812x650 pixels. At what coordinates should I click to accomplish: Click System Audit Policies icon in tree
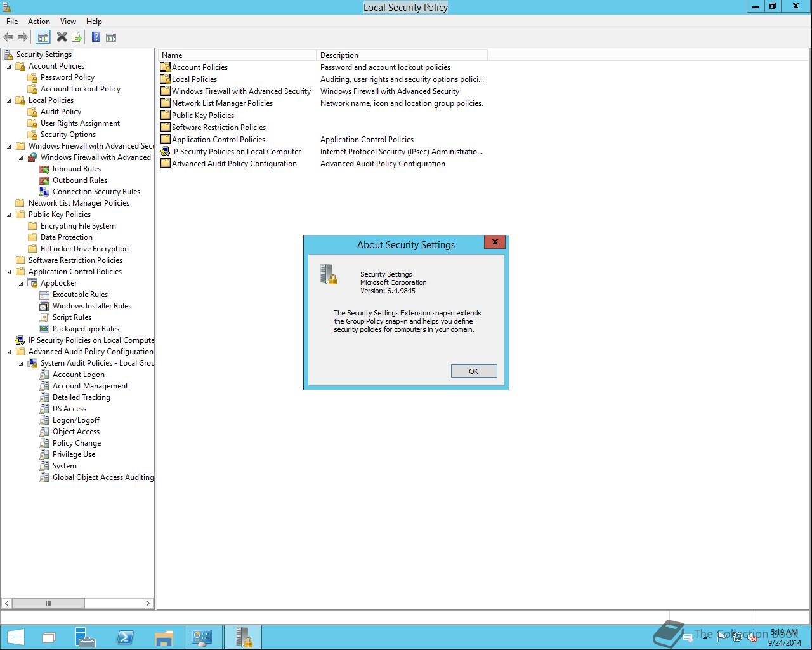pyautogui.click(x=32, y=363)
